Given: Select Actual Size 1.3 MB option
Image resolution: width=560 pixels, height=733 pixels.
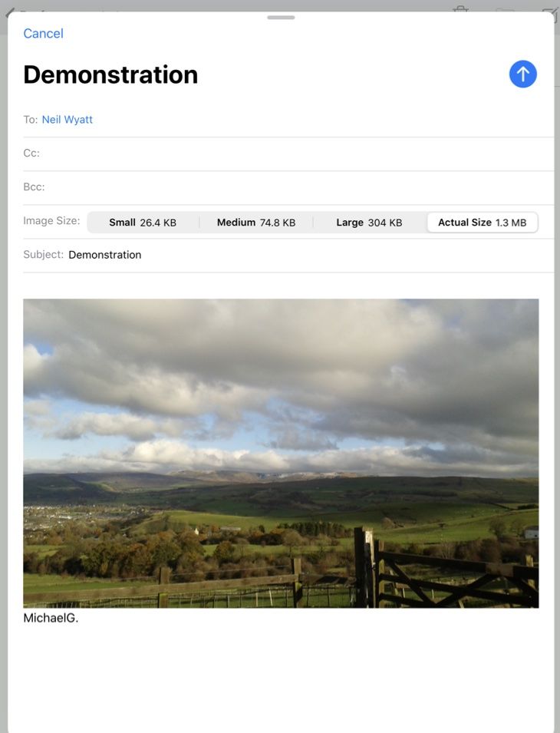Looking at the screenshot, I should tap(483, 223).
